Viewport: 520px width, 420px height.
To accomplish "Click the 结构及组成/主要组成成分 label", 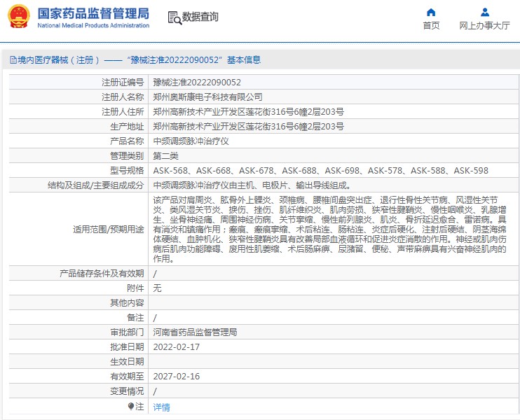I will 96,185.
